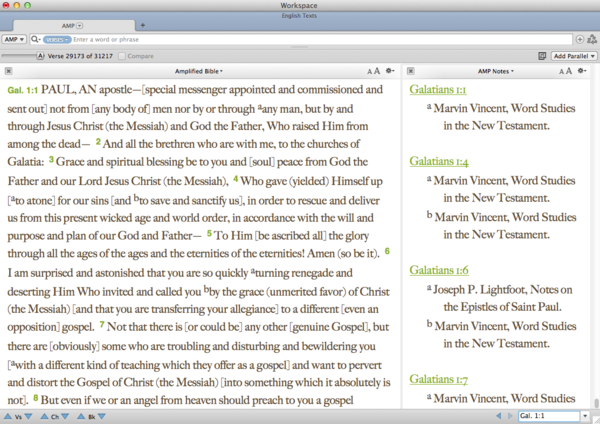600x424 pixels.
Task: Go to the previous book with the Bk up arrow
Action: (x=81, y=416)
